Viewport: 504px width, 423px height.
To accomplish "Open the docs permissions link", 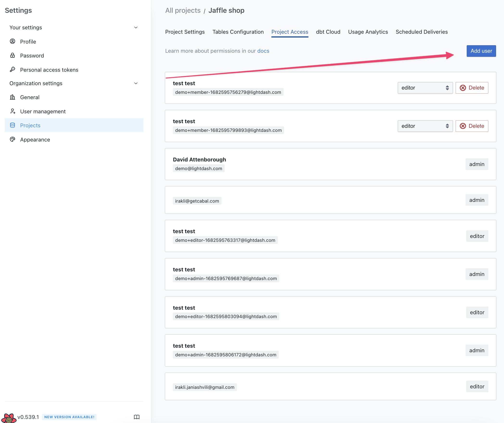I will 263,51.
